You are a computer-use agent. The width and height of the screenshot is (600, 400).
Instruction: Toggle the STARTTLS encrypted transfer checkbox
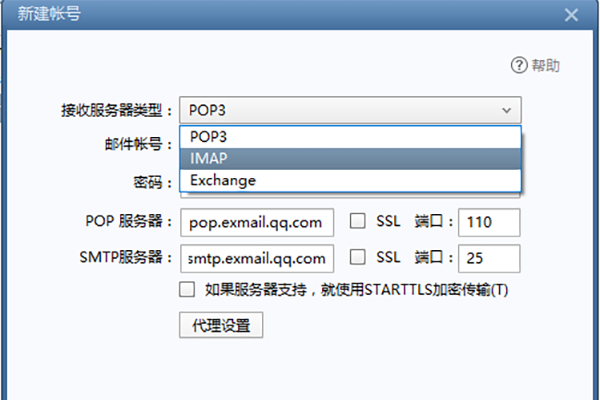(x=186, y=290)
